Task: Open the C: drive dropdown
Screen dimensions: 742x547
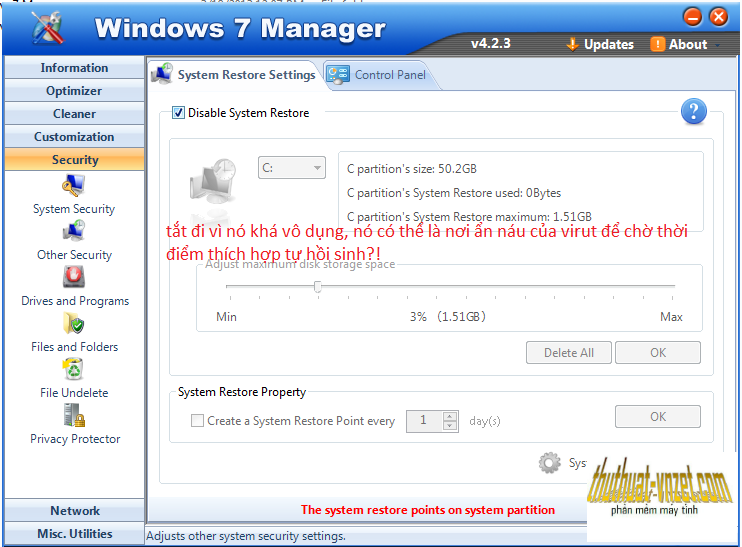Action: coord(292,168)
